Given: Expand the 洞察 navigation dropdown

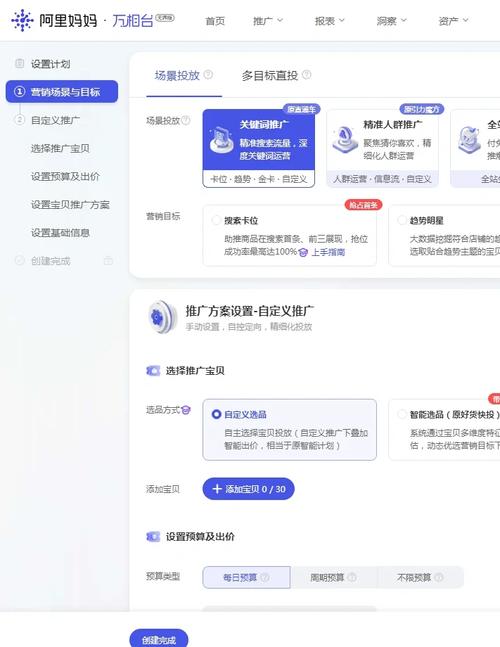Looking at the screenshot, I should click(391, 20).
